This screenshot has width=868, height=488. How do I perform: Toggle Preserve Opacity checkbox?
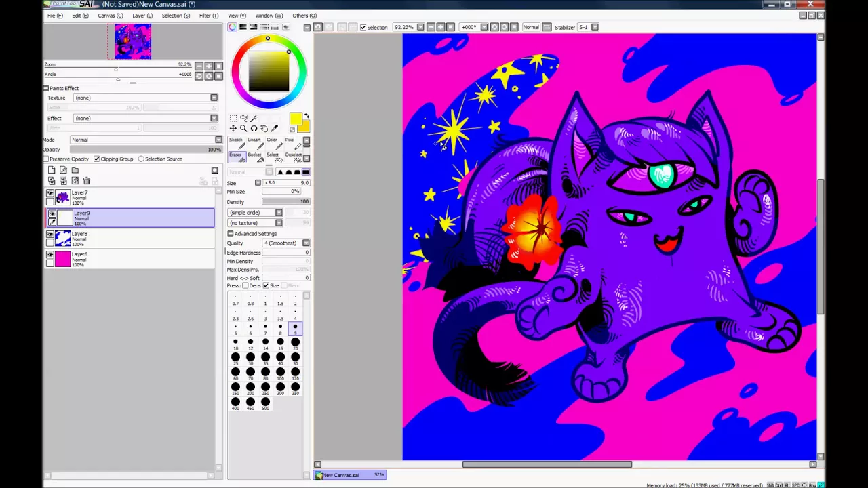(46, 159)
